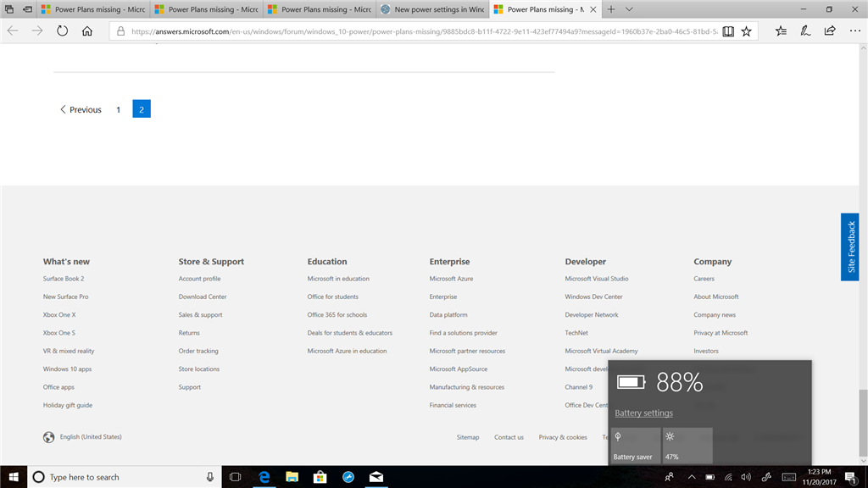Image resolution: width=868 pixels, height=488 pixels.
Task: Go to the Edge home page icon
Action: tap(87, 31)
